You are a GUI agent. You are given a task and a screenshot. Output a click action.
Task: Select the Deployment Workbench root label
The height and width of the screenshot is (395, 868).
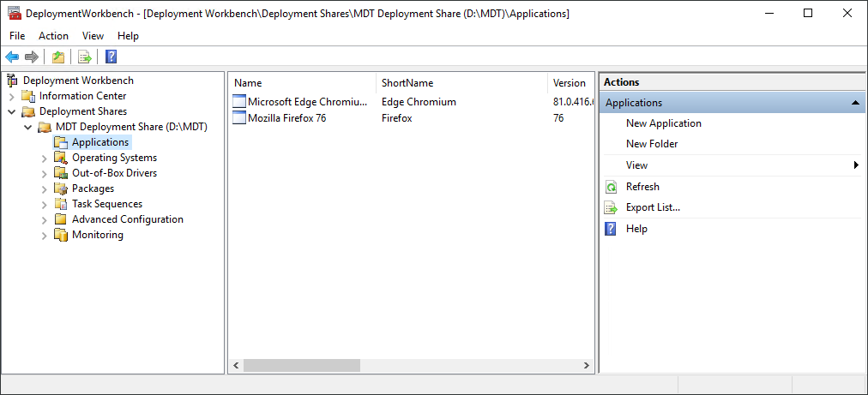(x=78, y=81)
